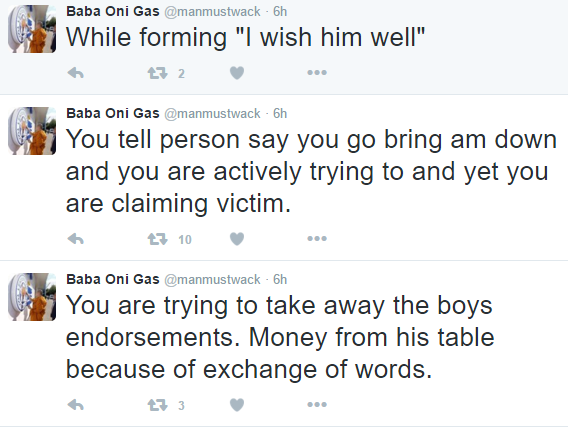Open the 6h timestamp of the first tweet
Image resolution: width=568 pixels, height=427 pixels.
280,12
